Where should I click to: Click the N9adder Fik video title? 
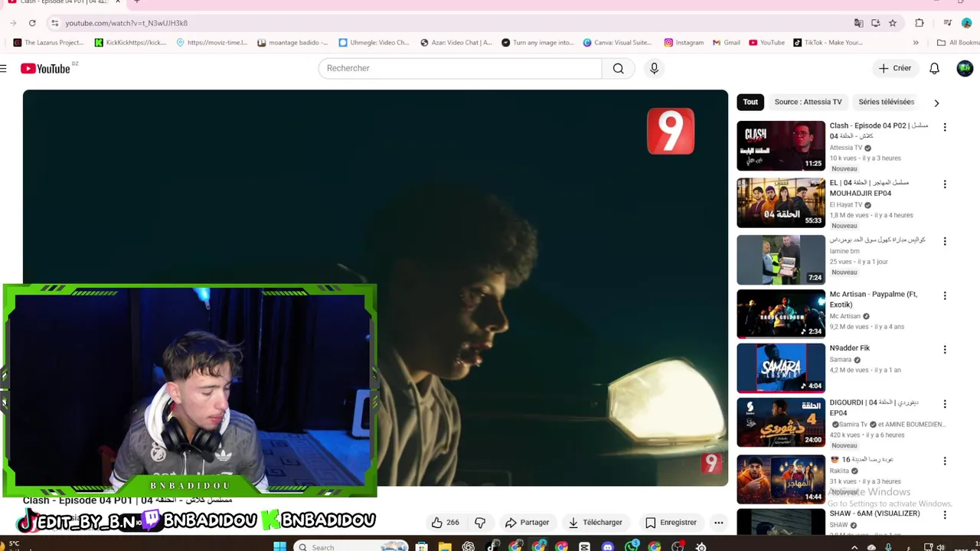tap(849, 348)
